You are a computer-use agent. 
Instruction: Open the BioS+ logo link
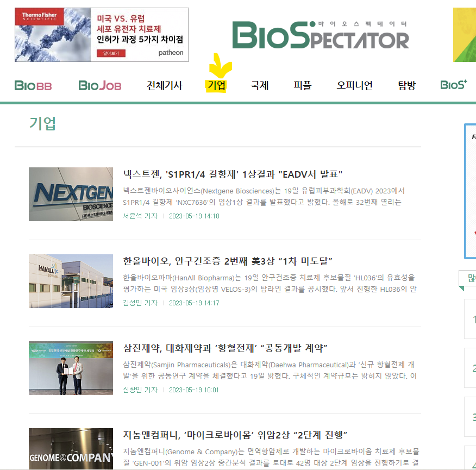coord(454,85)
